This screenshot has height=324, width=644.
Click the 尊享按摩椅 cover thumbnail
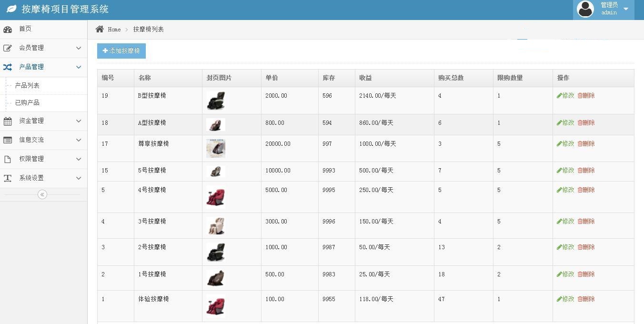[216, 148]
